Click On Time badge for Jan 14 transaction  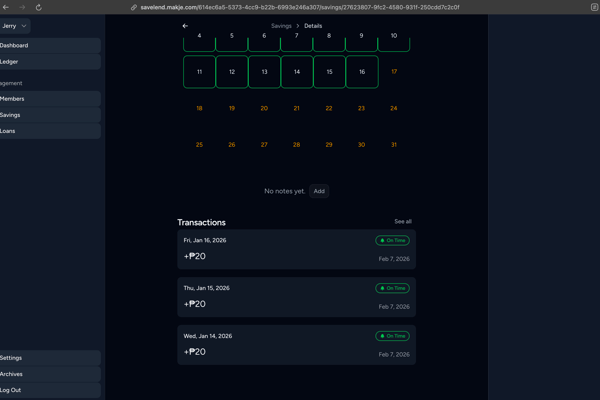coord(392,336)
